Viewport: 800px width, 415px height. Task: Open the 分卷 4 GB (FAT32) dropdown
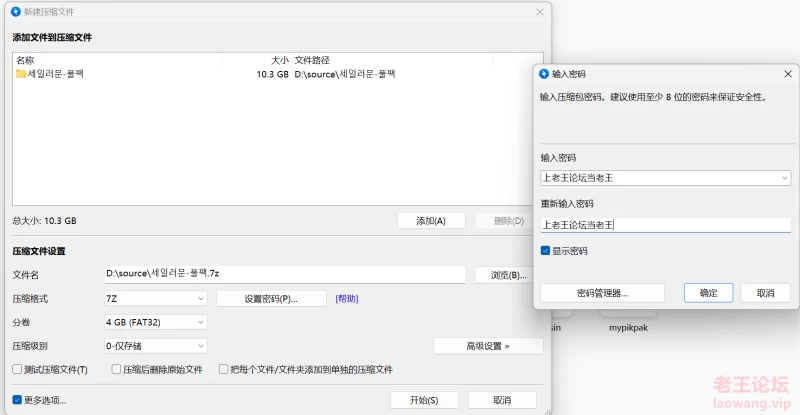click(x=156, y=322)
